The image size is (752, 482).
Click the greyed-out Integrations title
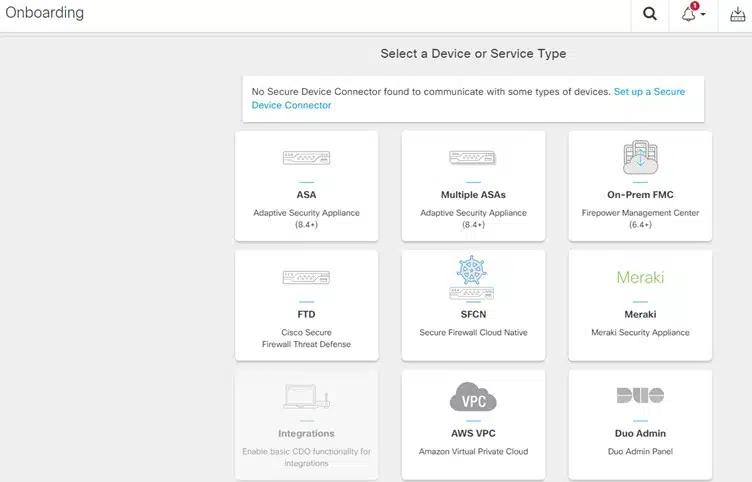[306, 434]
